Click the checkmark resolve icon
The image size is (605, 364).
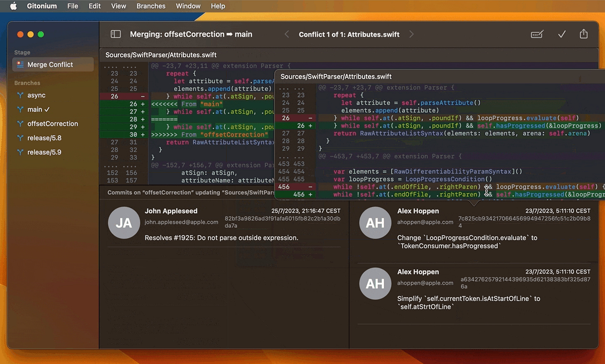[562, 34]
